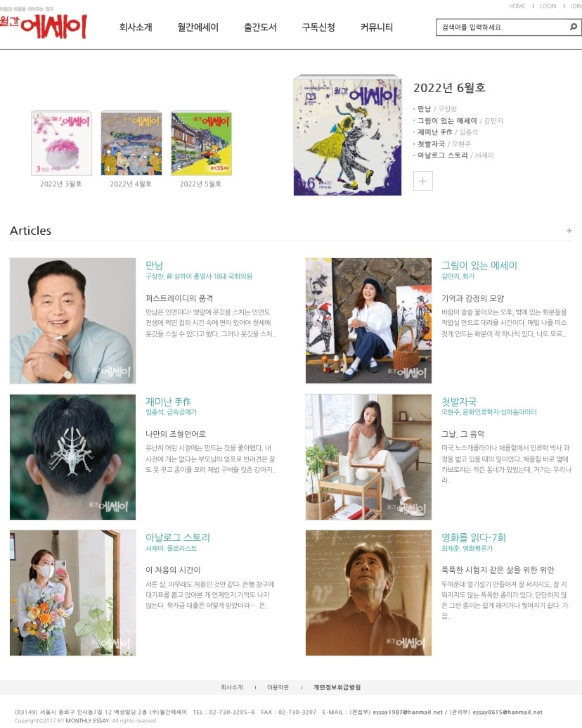Click the LOGIN link

[x=548, y=6]
